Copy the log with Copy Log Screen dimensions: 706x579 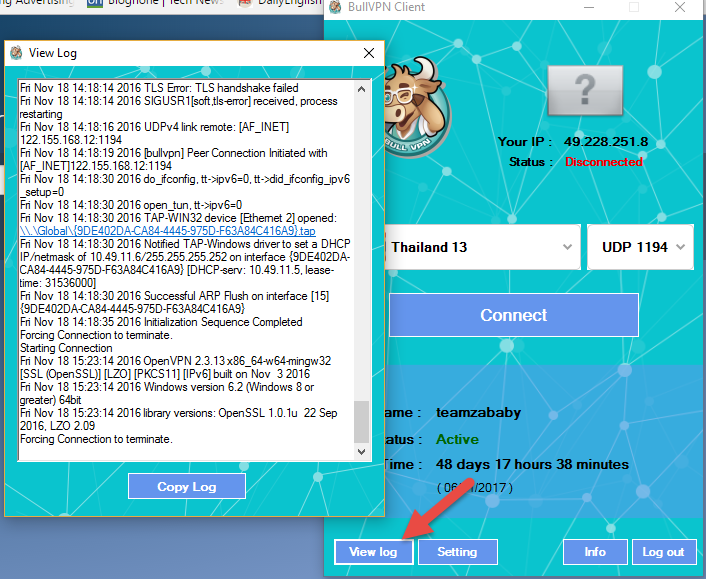[x=187, y=486]
